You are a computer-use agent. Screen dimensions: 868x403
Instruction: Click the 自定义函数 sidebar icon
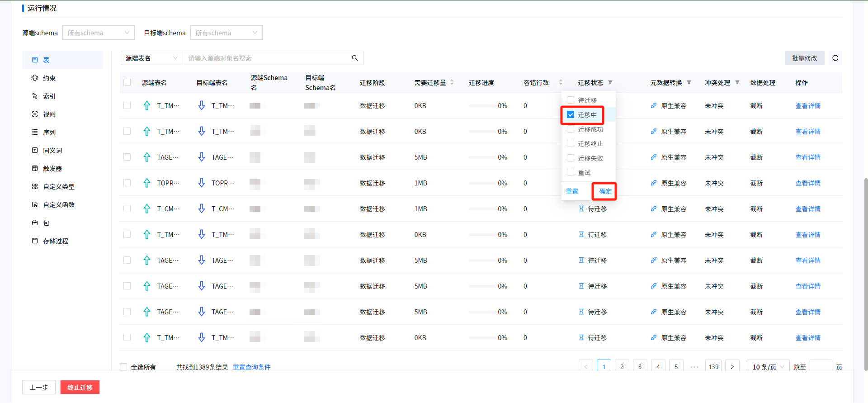pyautogui.click(x=35, y=204)
